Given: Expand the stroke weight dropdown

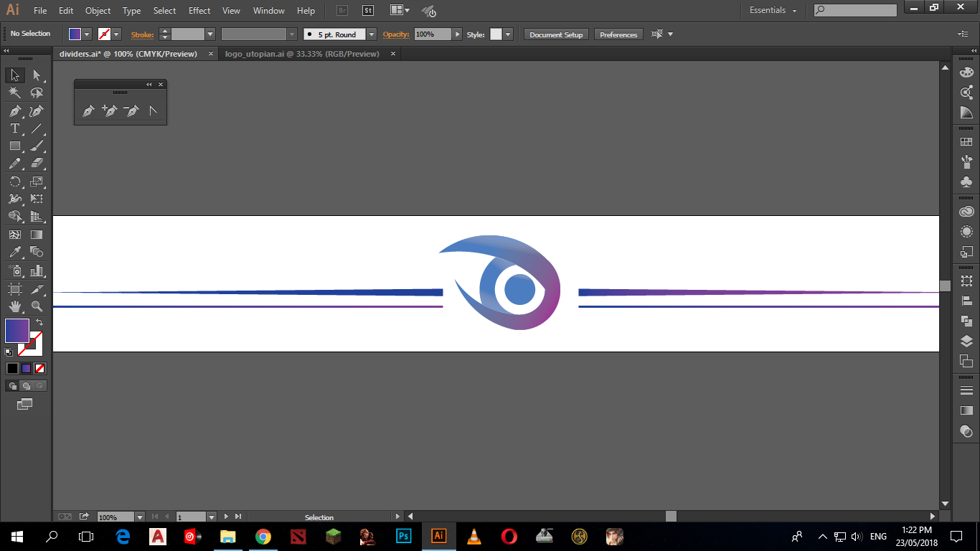Looking at the screenshot, I should click(x=210, y=34).
